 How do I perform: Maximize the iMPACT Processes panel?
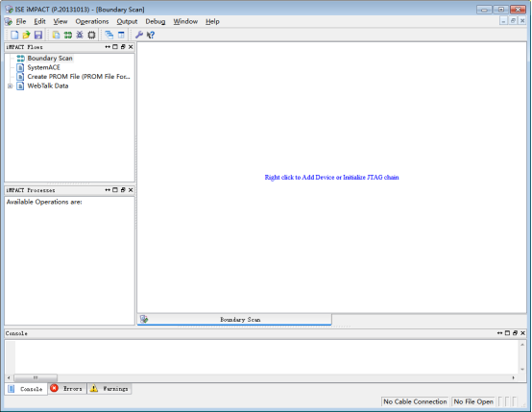point(115,190)
